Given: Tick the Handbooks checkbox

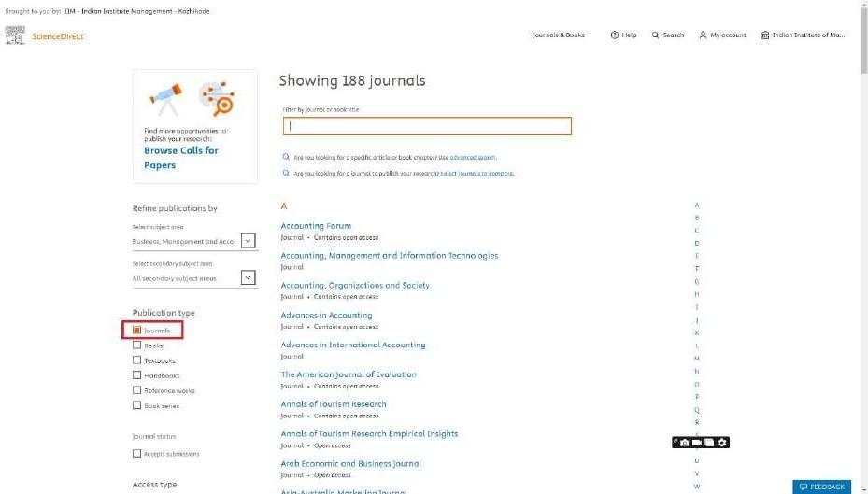Looking at the screenshot, I should [x=137, y=375].
